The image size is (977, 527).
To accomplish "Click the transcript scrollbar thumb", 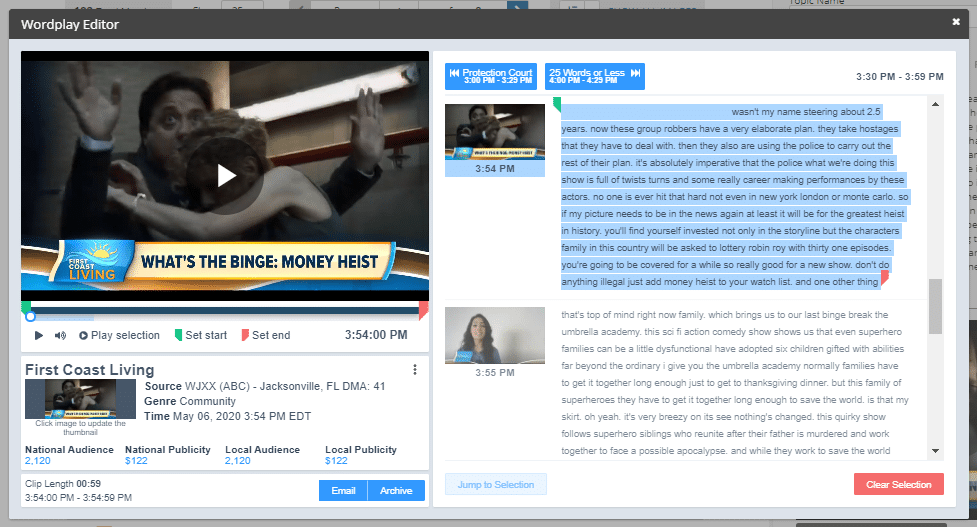I will tap(935, 306).
